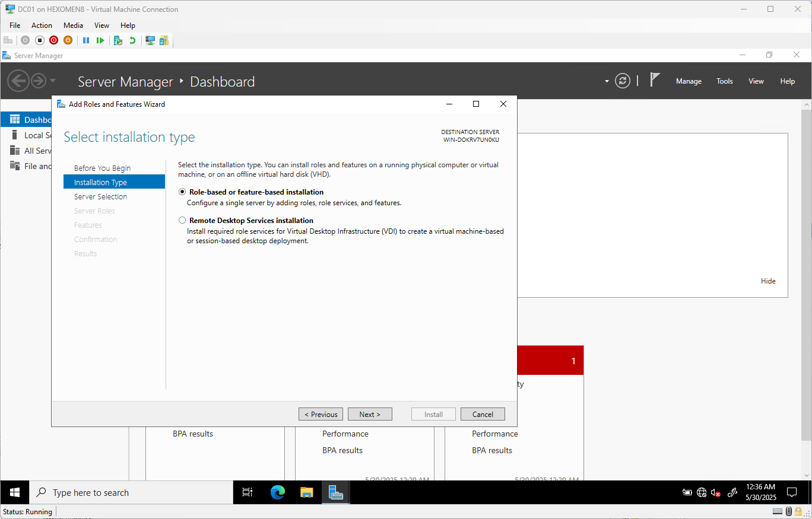812x519 pixels.
Task: Turn off the VM using the black stop icon
Action: point(40,40)
